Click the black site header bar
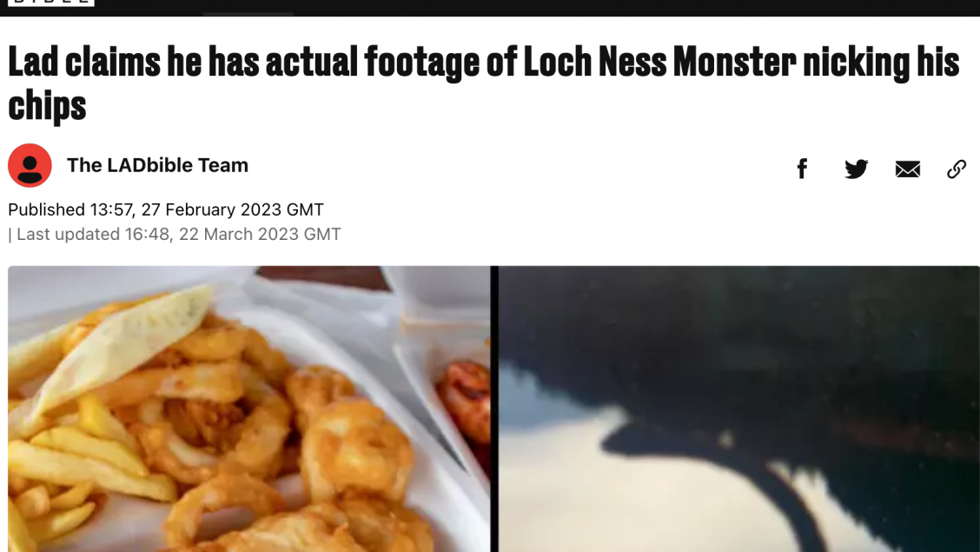The width and height of the screenshot is (980, 552). 490,8
